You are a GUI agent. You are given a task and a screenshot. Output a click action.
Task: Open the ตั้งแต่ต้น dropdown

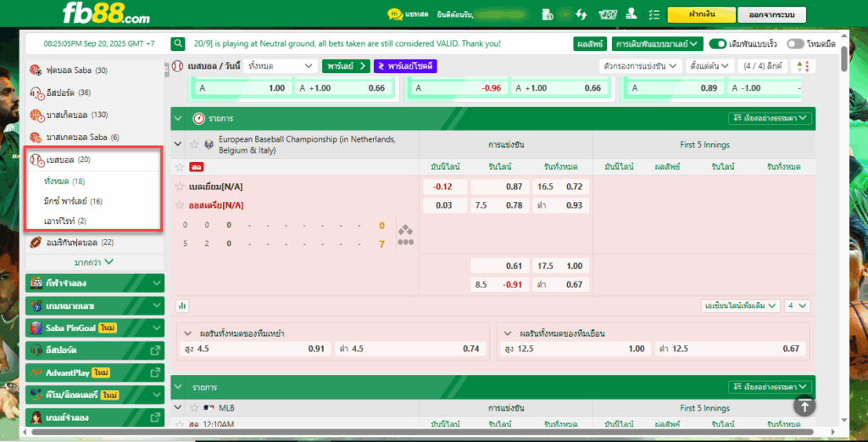pyautogui.click(x=709, y=66)
